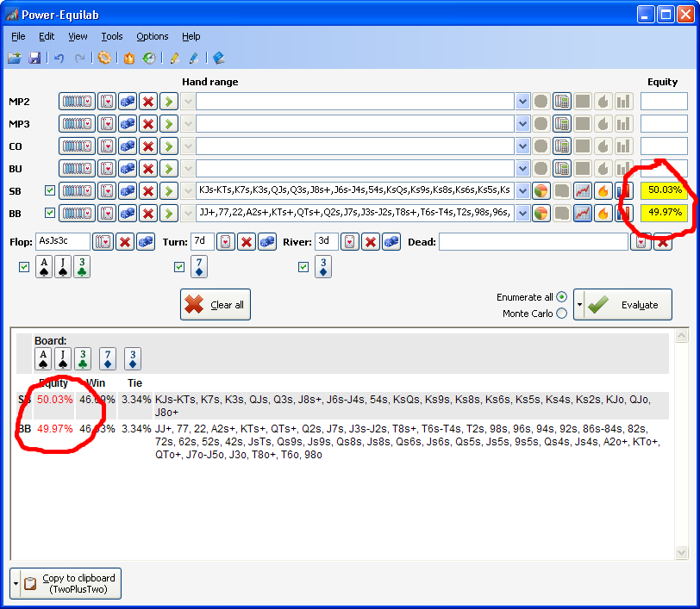Open the MP2 calculator icon
The width and height of the screenshot is (700, 609).
[561, 102]
